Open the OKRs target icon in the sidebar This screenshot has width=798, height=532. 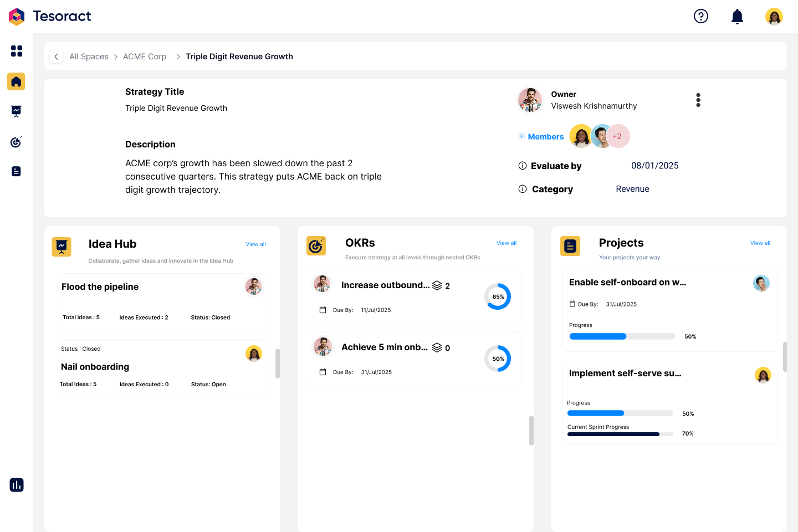tap(16, 142)
